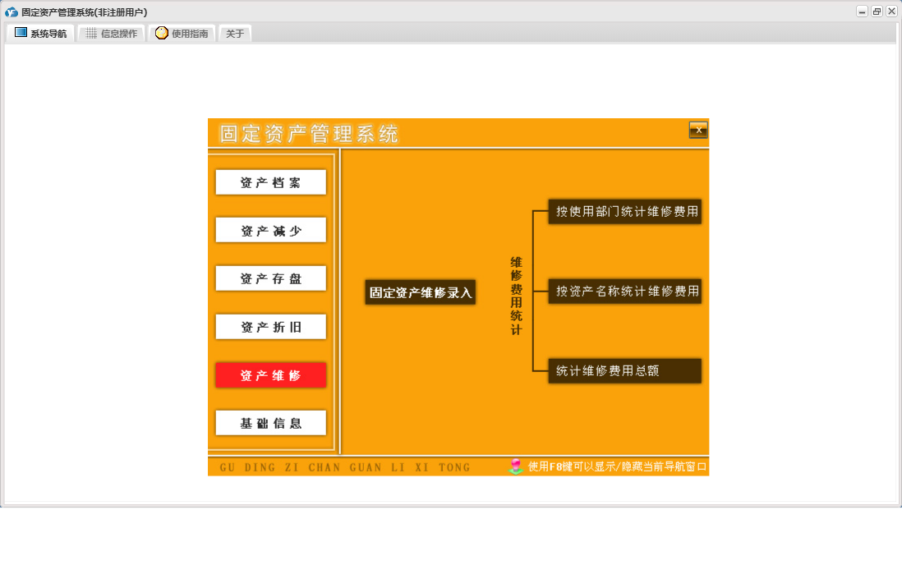
Task: Select the highlighted 资产维修 button
Action: [271, 375]
